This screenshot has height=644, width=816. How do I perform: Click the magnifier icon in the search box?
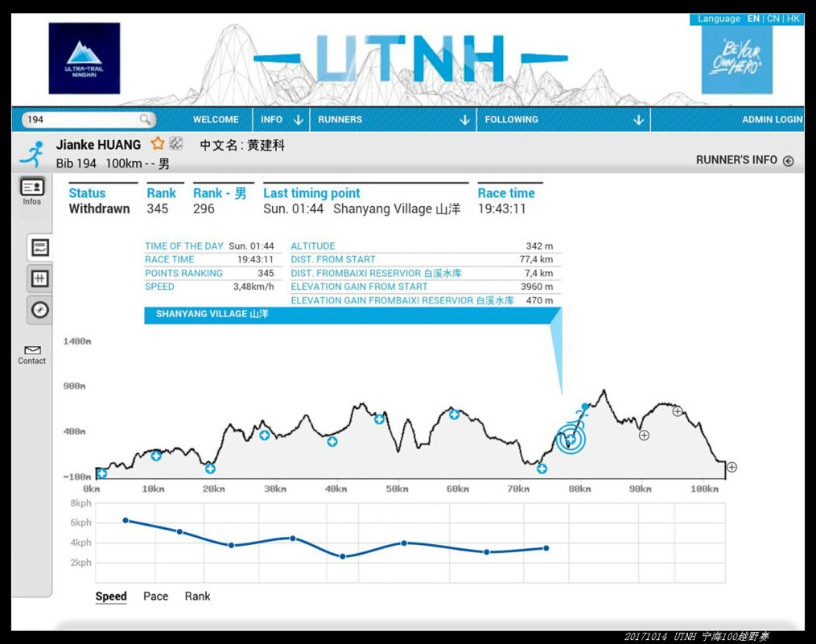pos(145,119)
